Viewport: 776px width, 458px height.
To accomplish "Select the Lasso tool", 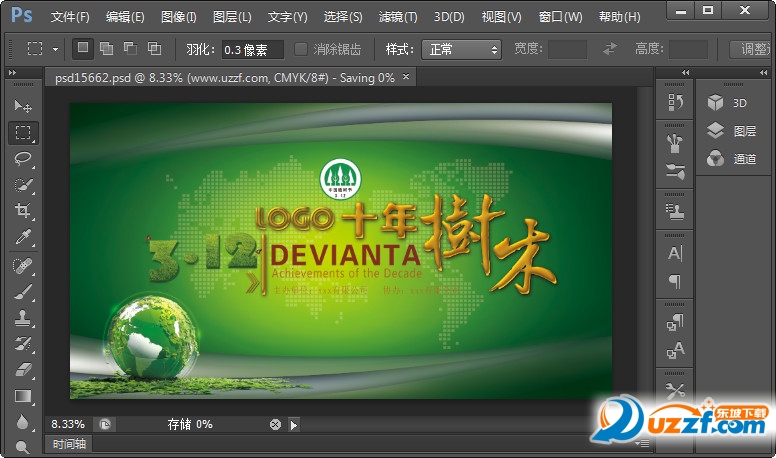I will click(23, 159).
